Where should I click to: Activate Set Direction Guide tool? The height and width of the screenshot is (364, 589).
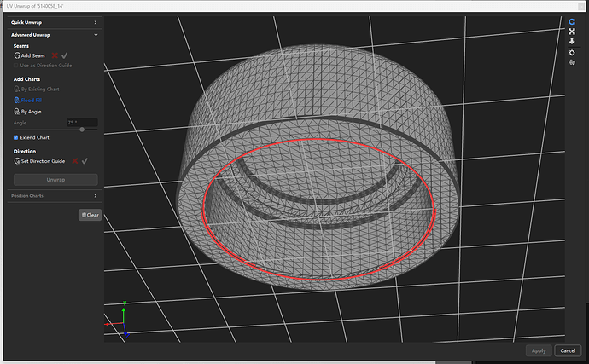click(39, 161)
